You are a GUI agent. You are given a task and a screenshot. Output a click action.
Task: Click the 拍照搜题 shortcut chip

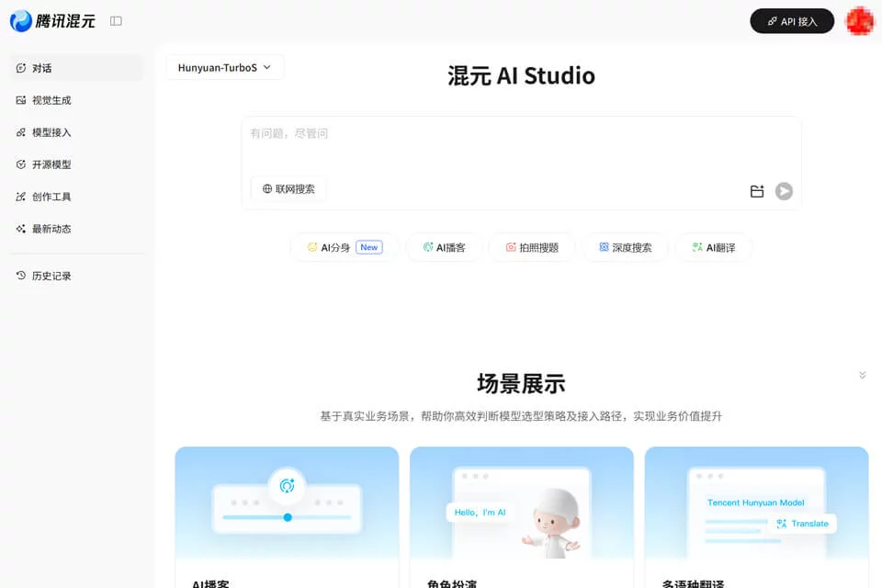coord(532,247)
